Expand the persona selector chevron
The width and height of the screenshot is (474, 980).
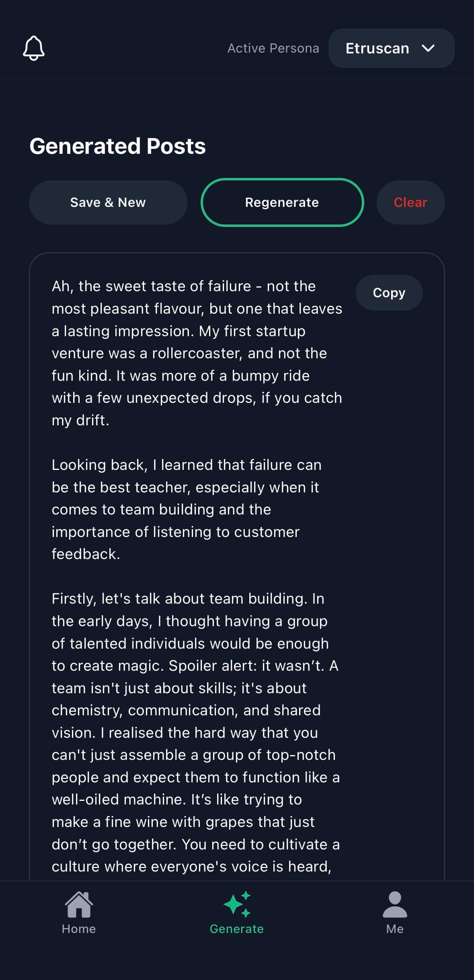pos(429,48)
